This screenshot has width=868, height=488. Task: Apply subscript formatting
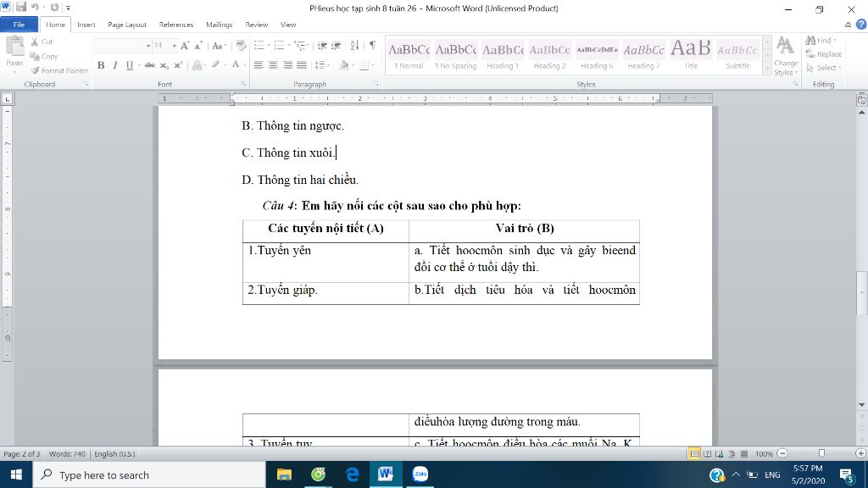tap(164, 65)
